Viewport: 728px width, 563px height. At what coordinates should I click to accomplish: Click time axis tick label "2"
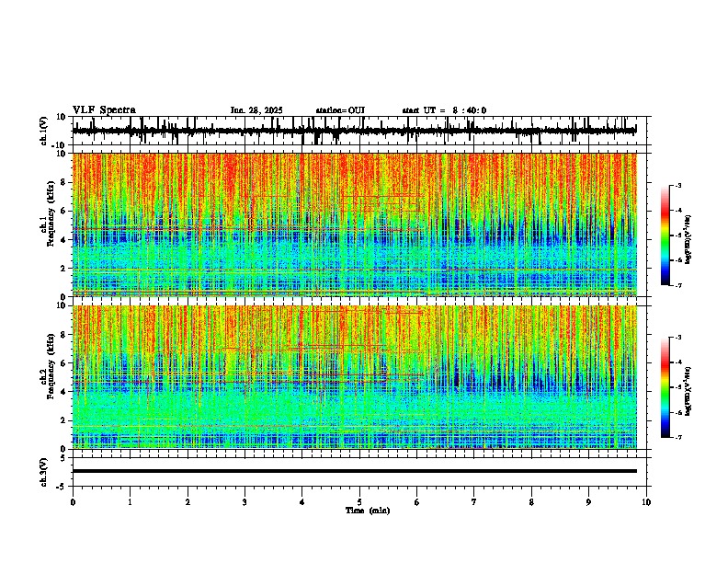188,502
